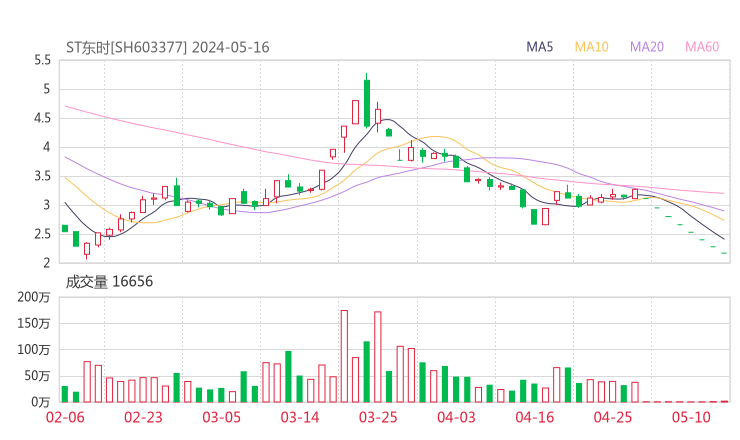
Task: Click the 03-14 date axis label
Action: (x=300, y=417)
